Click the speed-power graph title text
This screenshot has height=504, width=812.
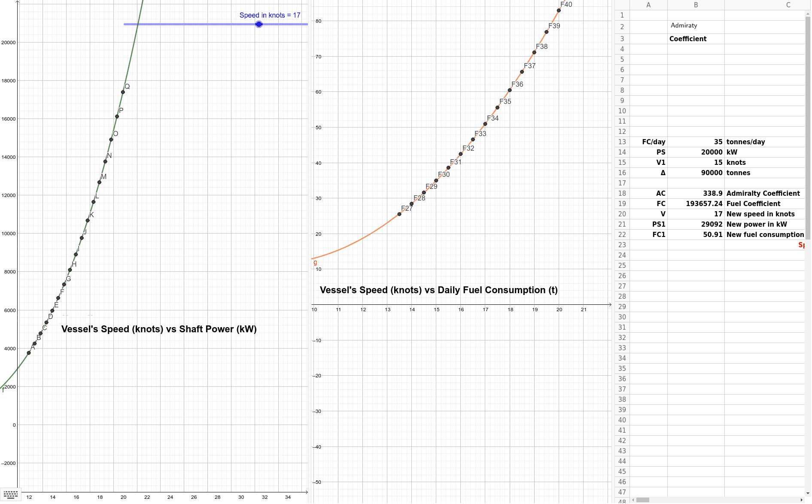(159, 329)
